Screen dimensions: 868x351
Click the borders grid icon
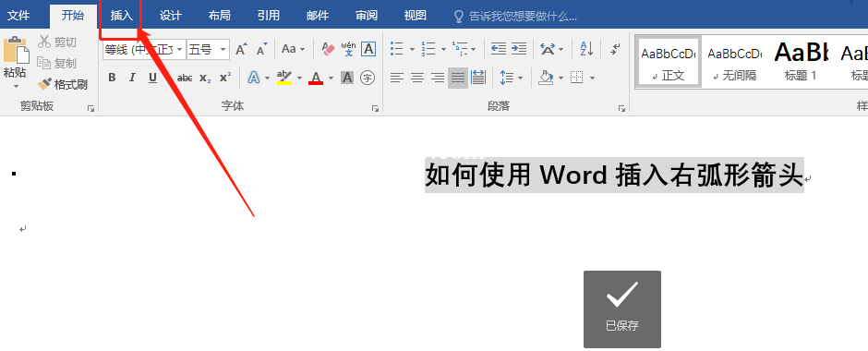pos(577,78)
